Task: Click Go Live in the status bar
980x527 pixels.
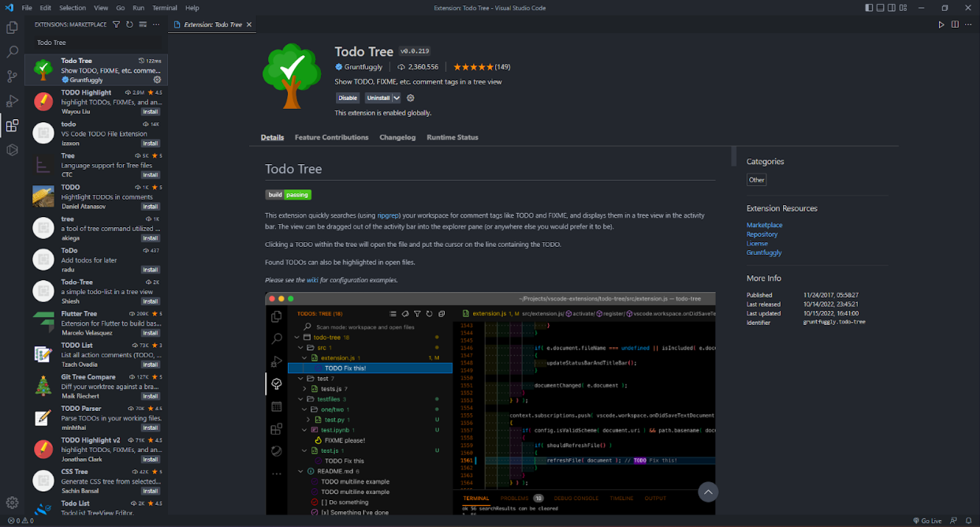Action: (928, 521)
